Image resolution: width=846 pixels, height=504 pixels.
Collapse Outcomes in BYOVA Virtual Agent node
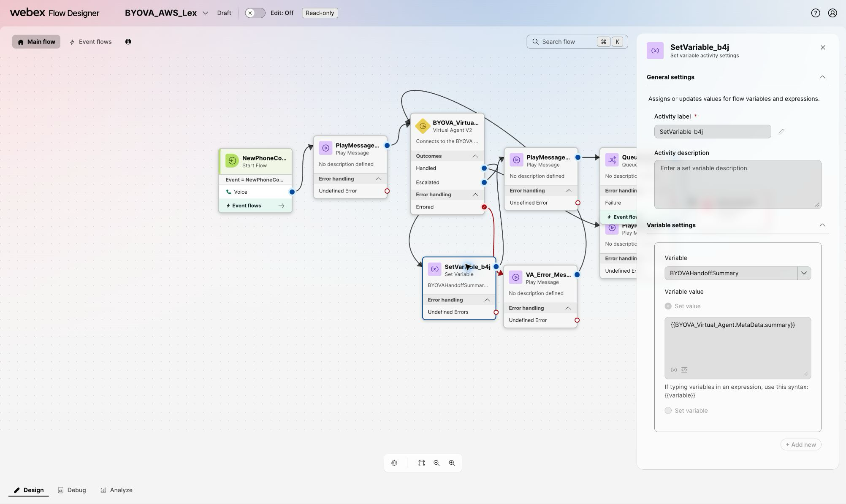point(475,156)
